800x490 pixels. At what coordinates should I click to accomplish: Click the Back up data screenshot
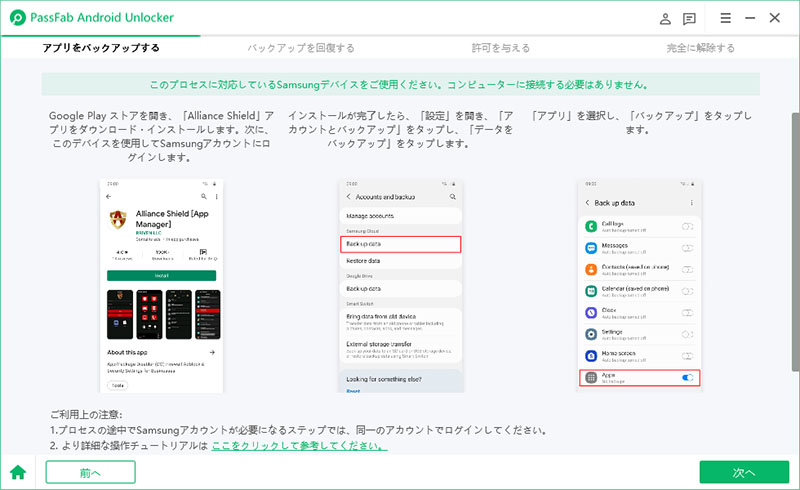[640, 286]
